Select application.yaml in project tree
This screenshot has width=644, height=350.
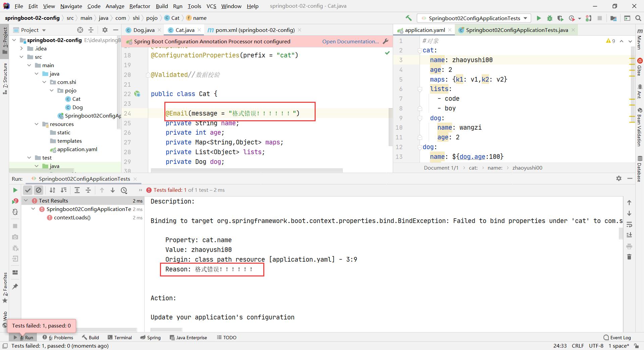(77, 149)
